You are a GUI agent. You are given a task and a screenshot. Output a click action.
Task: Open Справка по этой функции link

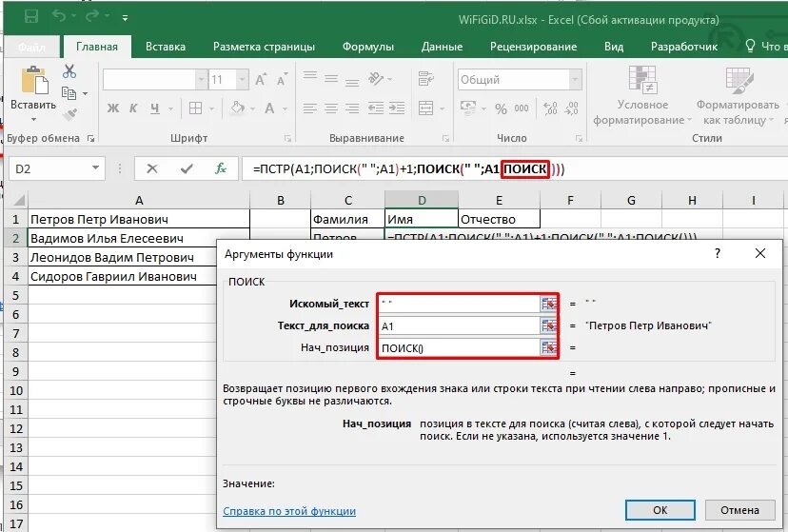pyautogui.click(x=289, y=511)
